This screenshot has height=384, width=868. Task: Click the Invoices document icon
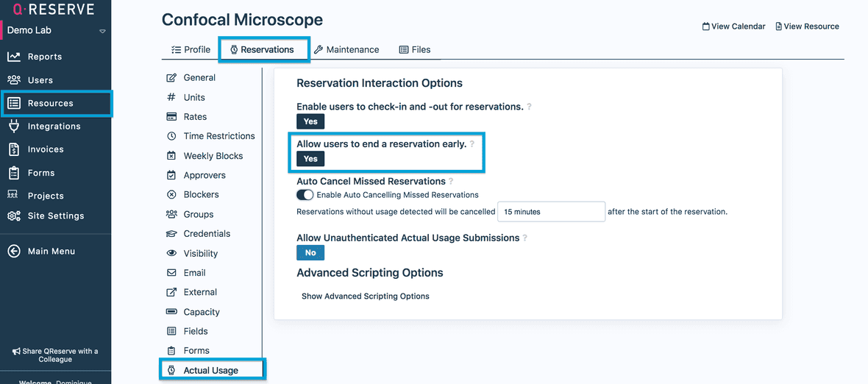(x=14, y=149)
